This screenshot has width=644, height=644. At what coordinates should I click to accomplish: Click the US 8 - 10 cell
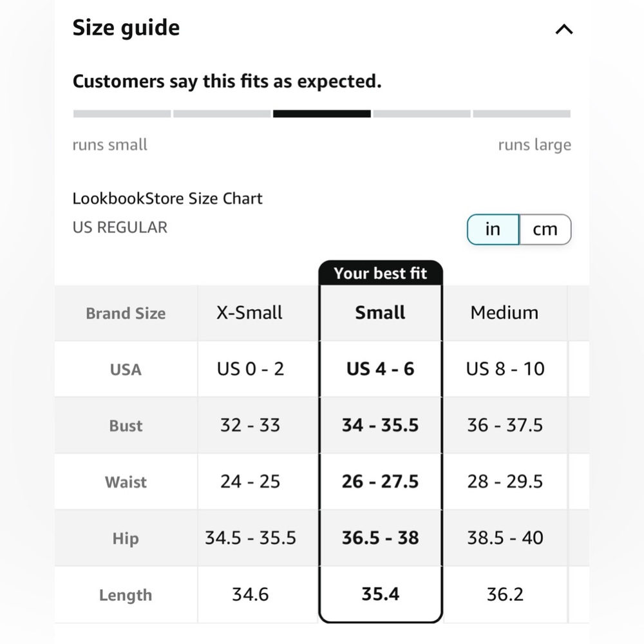[x=505, y=369]
